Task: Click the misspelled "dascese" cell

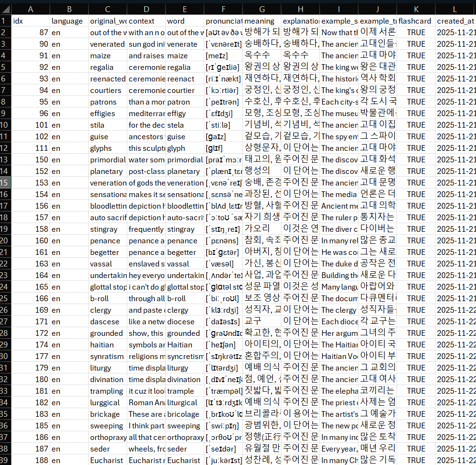Action: 107,321
